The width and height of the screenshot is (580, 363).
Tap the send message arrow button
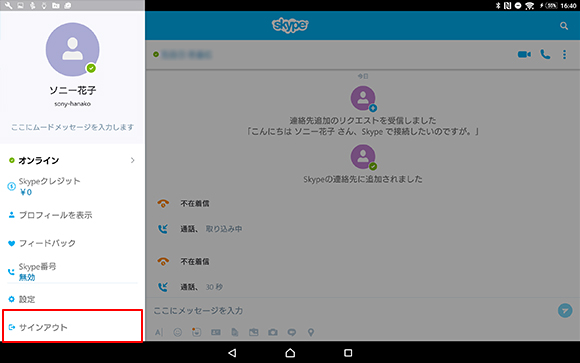[x=565, y=310]
